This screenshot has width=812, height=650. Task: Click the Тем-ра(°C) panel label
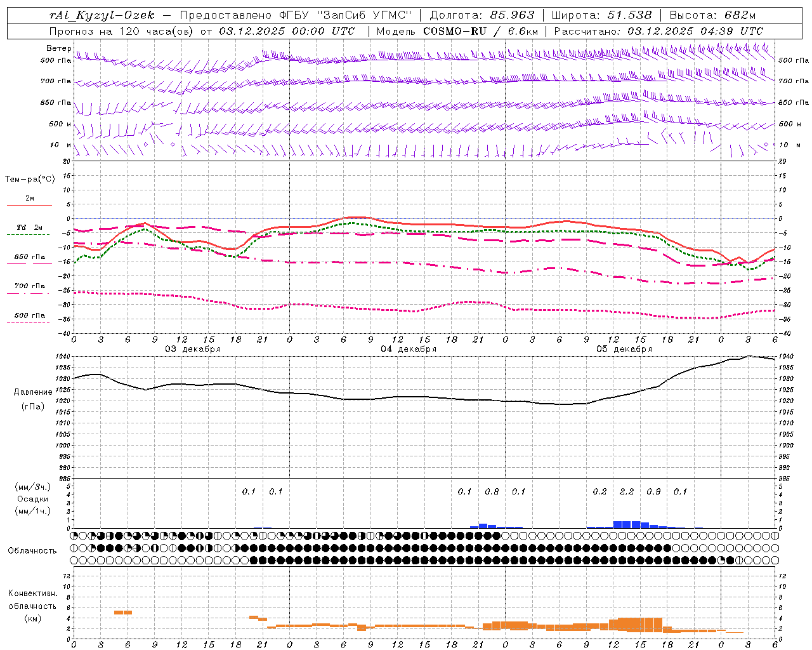pyautogui.click(x=30, y=180)
